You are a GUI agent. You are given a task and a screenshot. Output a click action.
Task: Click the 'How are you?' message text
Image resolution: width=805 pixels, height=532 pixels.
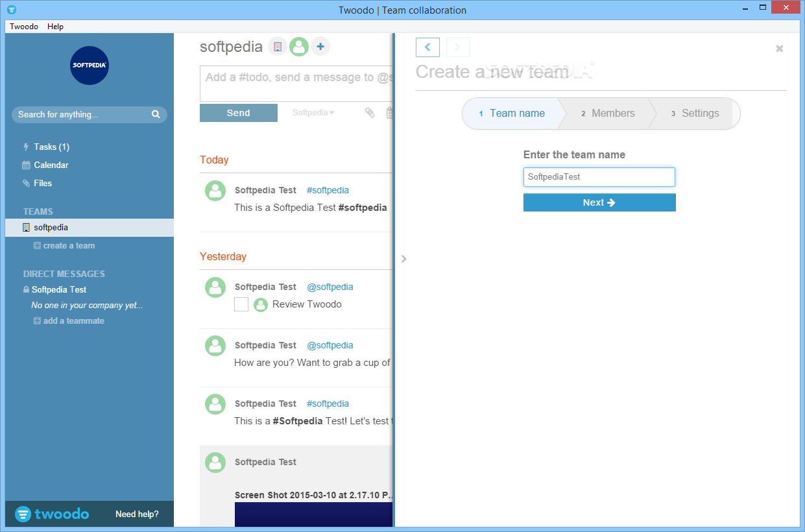(x=312, y=363)
